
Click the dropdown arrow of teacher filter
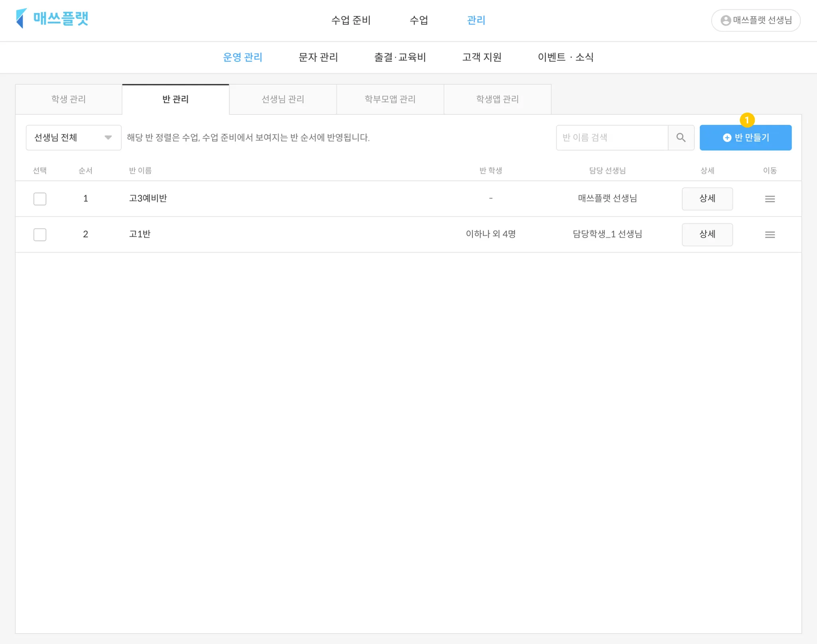[x=108, y=138]
